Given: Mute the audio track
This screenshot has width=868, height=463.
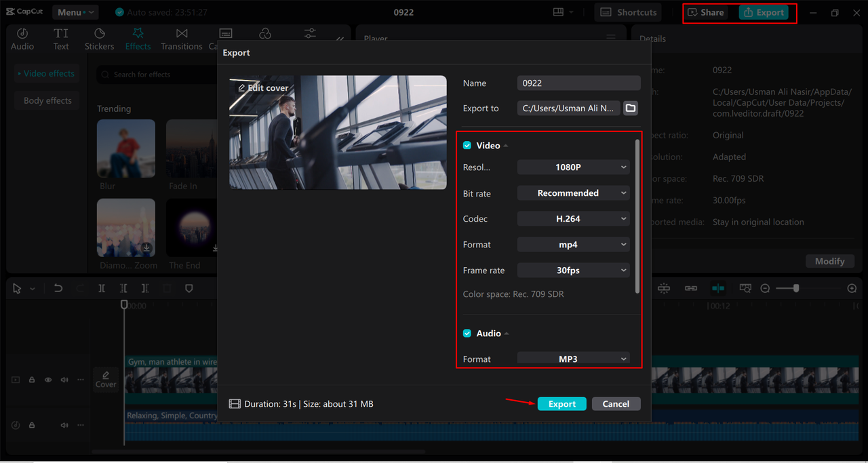Looking at the screenshot, I should coord(64,425).
